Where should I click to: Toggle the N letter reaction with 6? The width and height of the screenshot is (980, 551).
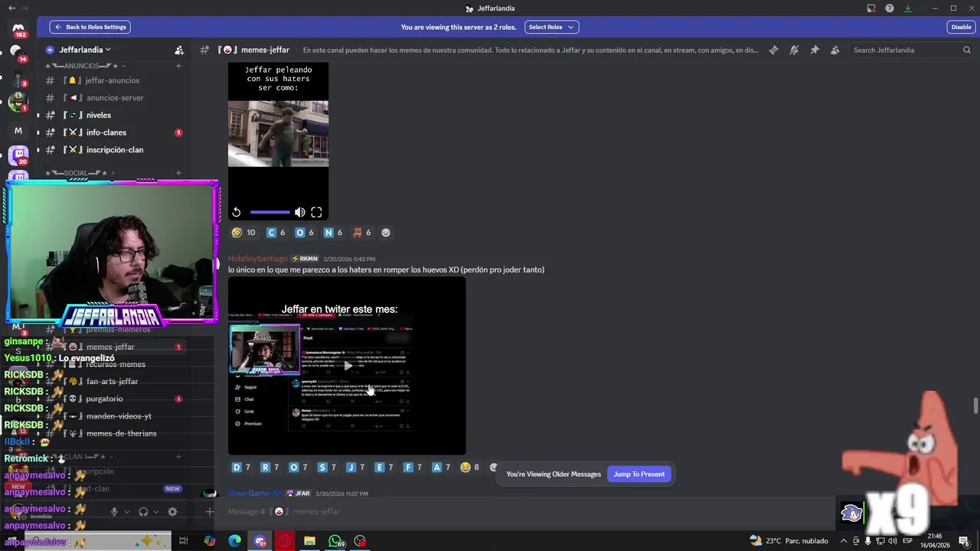tap(333, 233)
